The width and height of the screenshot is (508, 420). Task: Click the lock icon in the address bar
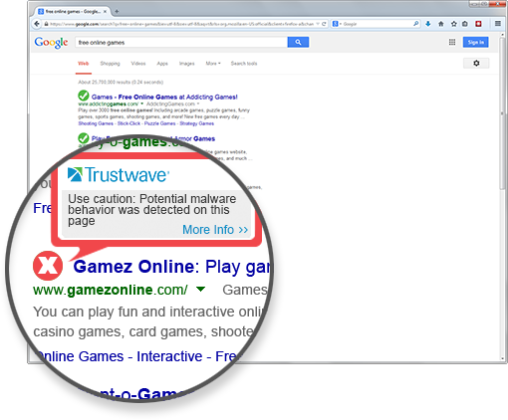coord(46,24)
